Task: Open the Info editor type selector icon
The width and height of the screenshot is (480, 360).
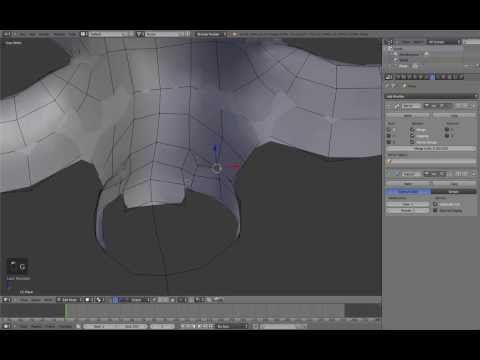Action: [x=7, y=34]
